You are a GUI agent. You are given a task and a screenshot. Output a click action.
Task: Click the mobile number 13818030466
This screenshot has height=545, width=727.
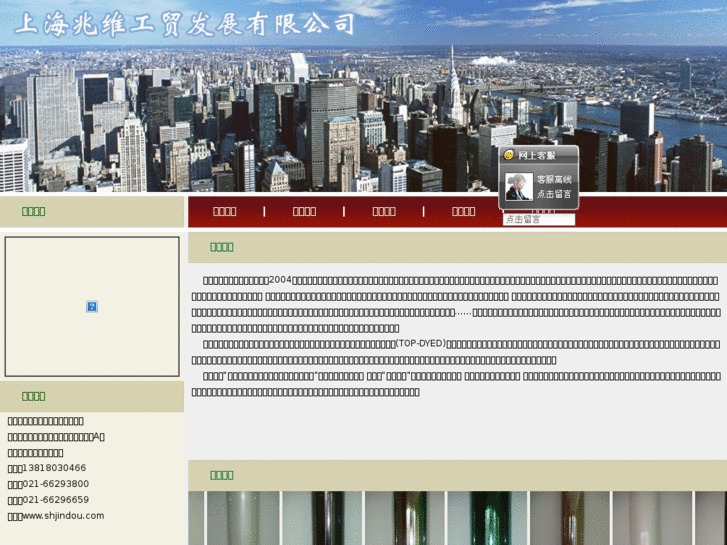54,468
